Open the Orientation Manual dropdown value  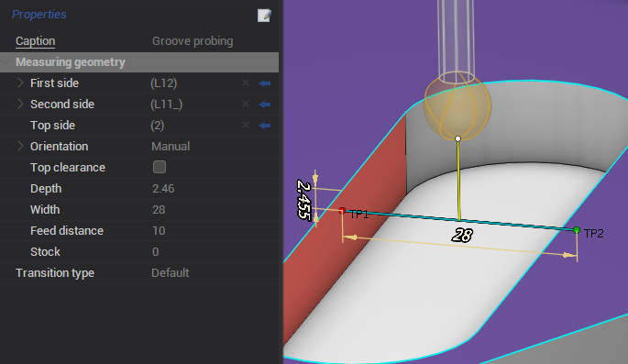click(x=171, y=147)
